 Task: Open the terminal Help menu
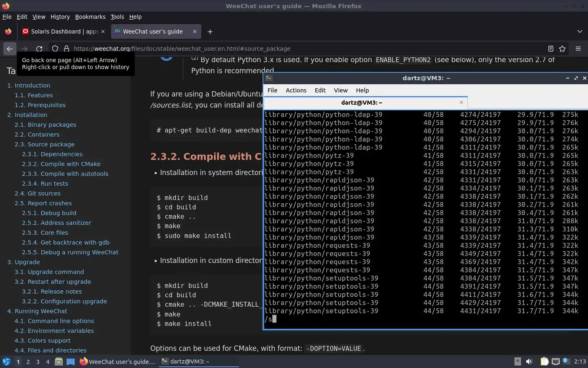(362, 90)
